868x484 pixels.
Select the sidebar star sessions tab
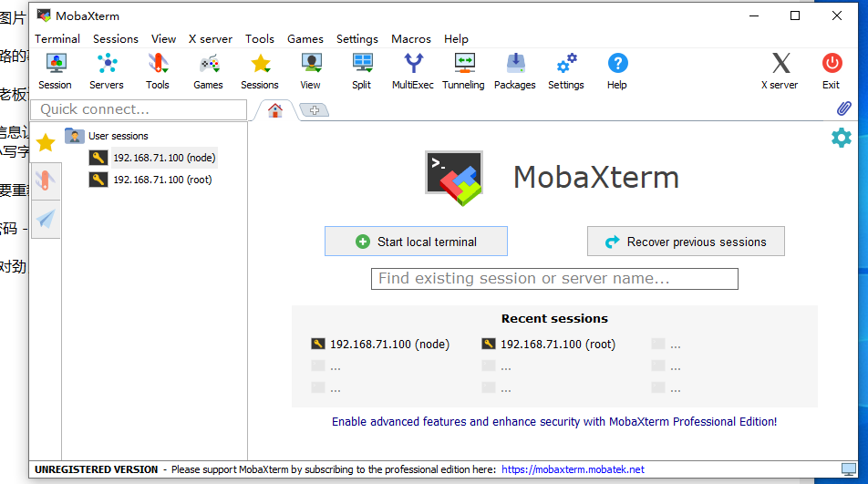46,143
